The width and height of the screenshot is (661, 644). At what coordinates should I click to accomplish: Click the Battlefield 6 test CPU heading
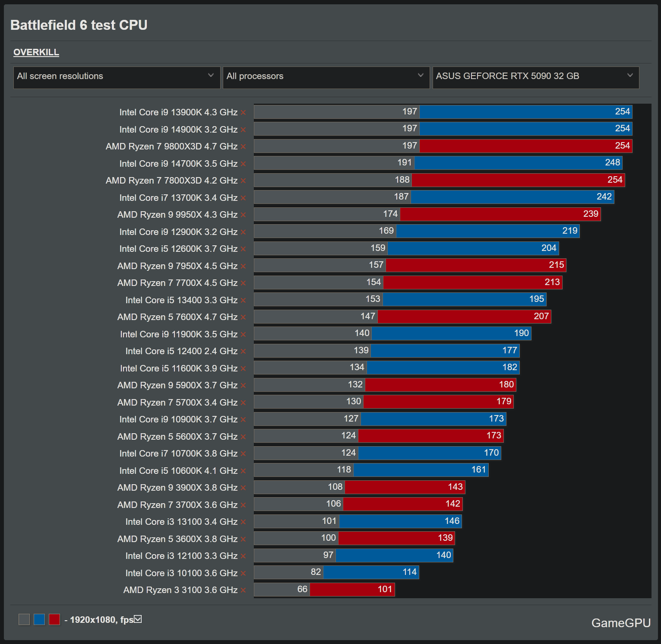coord(79,25)
